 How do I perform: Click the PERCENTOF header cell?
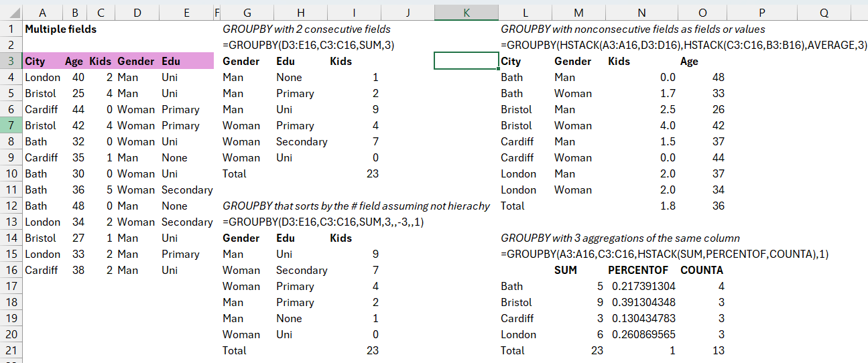(x=637, y=270)
